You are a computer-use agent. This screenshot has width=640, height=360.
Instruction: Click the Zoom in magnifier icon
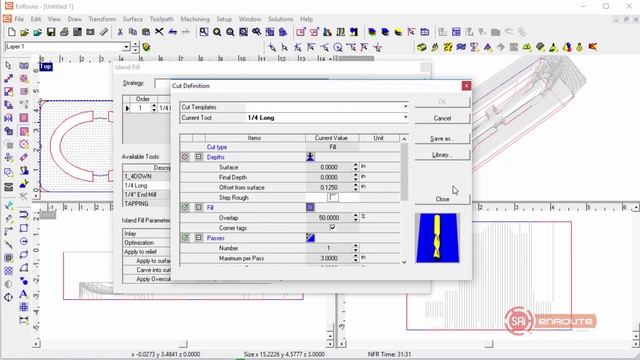point(217,32)
